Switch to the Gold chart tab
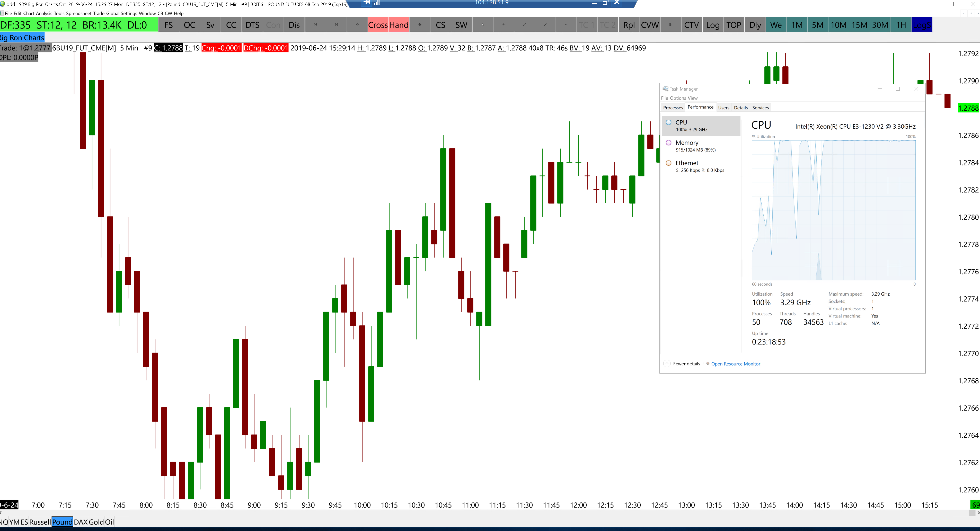This screenshot has height=531, width=980. pos(96,522)
